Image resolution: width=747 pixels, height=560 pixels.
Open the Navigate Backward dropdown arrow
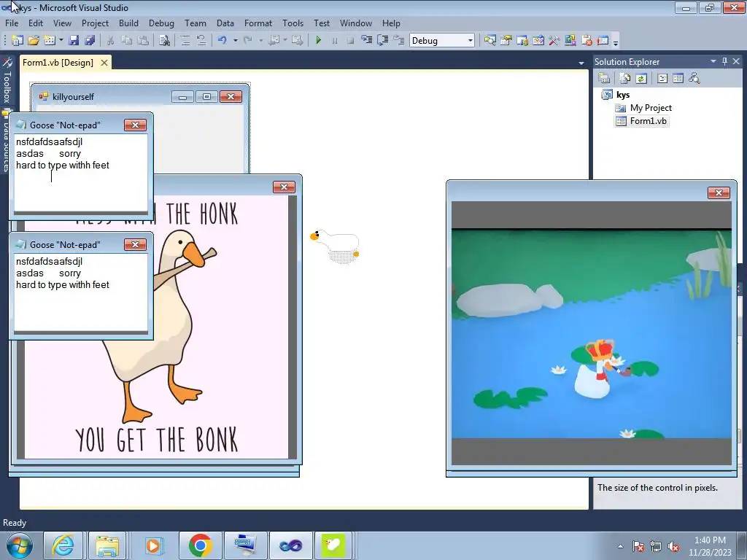tap(285, 41)
